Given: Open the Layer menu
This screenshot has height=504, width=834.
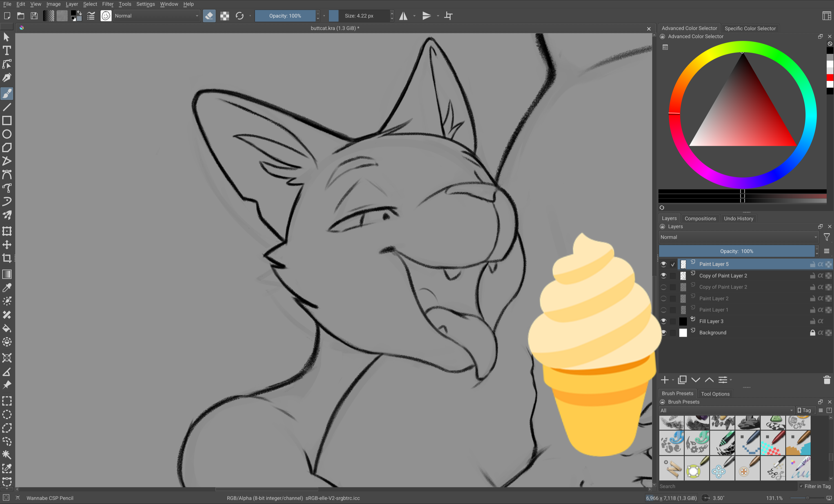Looking at the screenshot, I should click(72, 4).
